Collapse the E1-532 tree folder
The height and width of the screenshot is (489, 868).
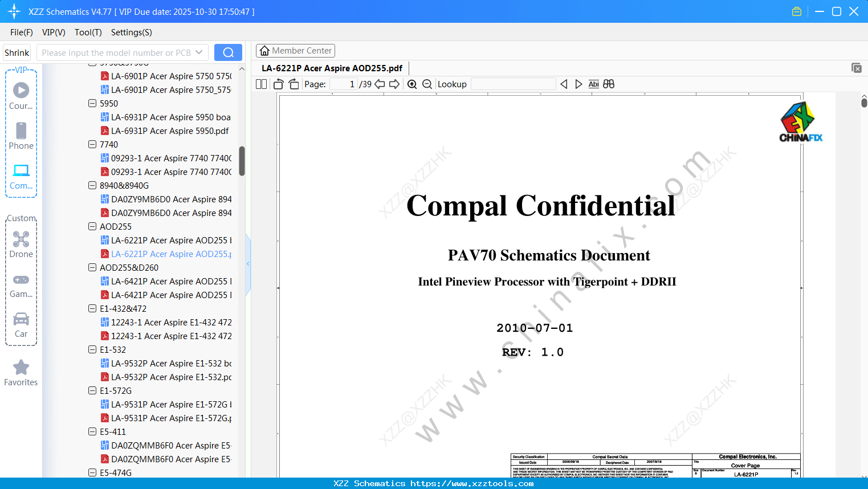pyautogui.click(x=92, y=350)
